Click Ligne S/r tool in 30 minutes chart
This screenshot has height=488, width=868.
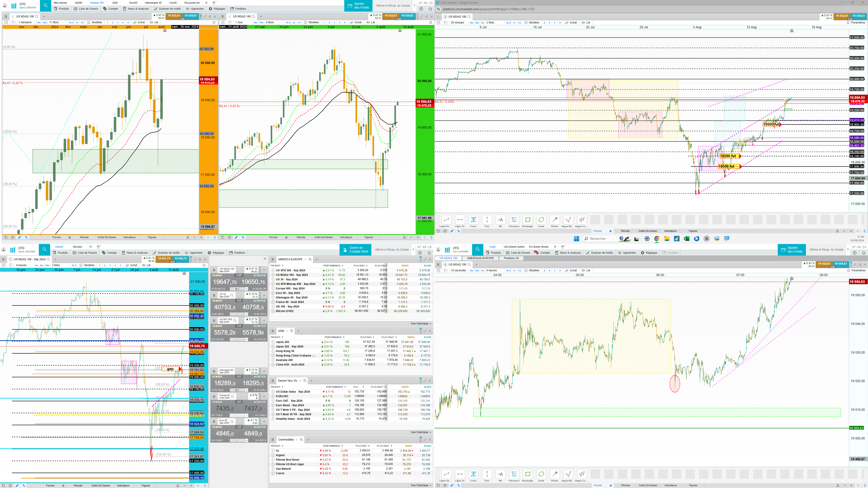coord(460,220)
